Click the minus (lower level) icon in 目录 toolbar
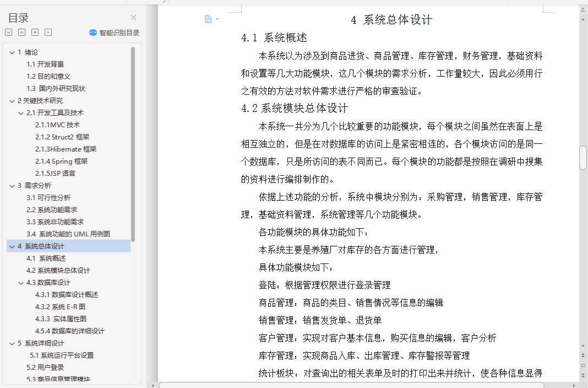This screenshot has width=588, height=388. [x=48, y=33]
